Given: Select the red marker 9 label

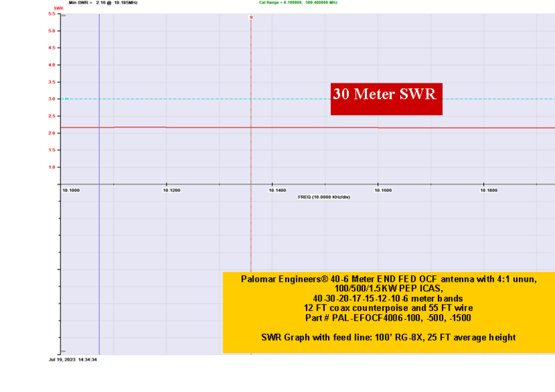Looking at the screenshot, I should click(x=251, y=17).
